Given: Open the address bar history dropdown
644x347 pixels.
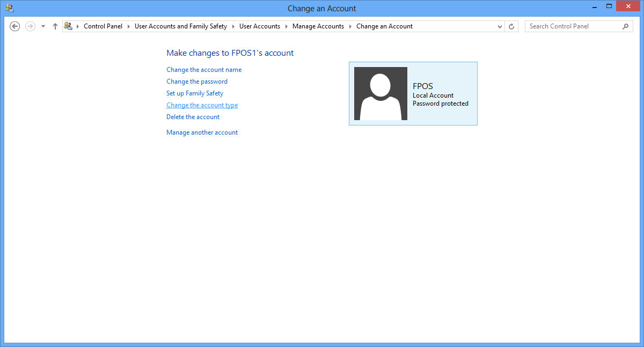Looking at the screenshot, I should tap(500, 26).
